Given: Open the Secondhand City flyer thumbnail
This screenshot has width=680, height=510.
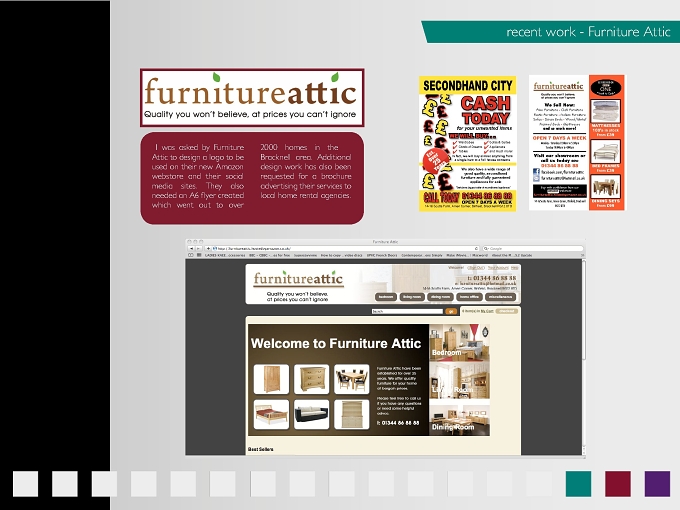Looking at the screenshot, I should click(468, 144).
